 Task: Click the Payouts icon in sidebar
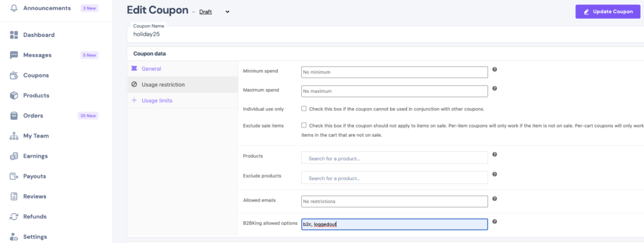point(14,176)
